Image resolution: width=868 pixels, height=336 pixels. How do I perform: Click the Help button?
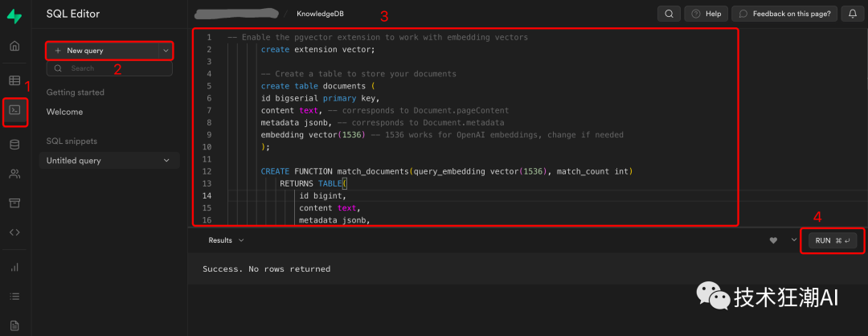706,14
